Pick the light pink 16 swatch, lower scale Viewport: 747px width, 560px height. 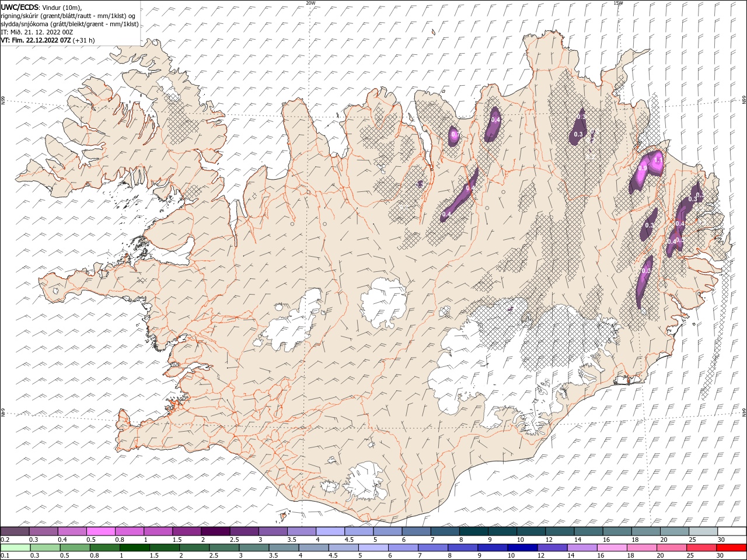[x=610, y=548]
